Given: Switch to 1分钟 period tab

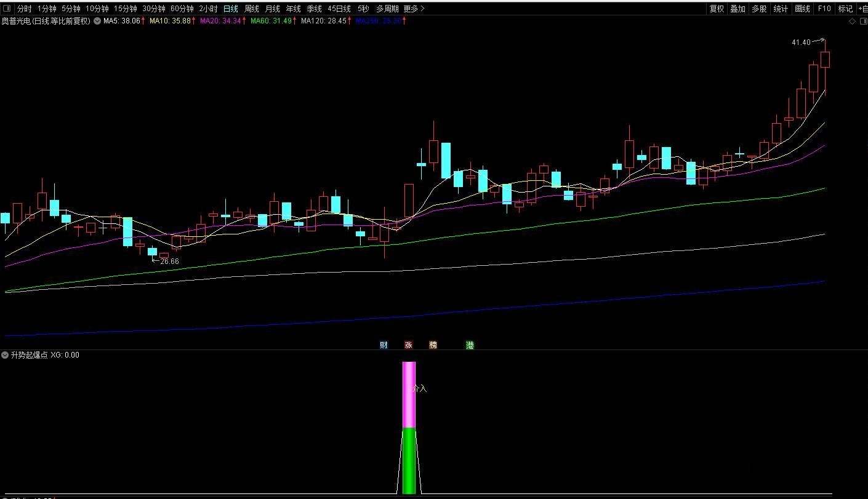Looking at the screenshot, I should (47, 9).
